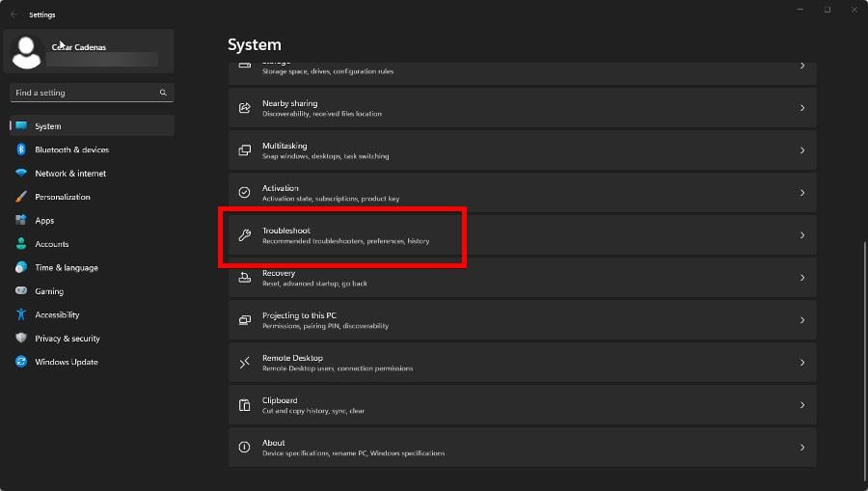
Task: Open Windows Update in sidebar
Action: click(x=66, y=362)
